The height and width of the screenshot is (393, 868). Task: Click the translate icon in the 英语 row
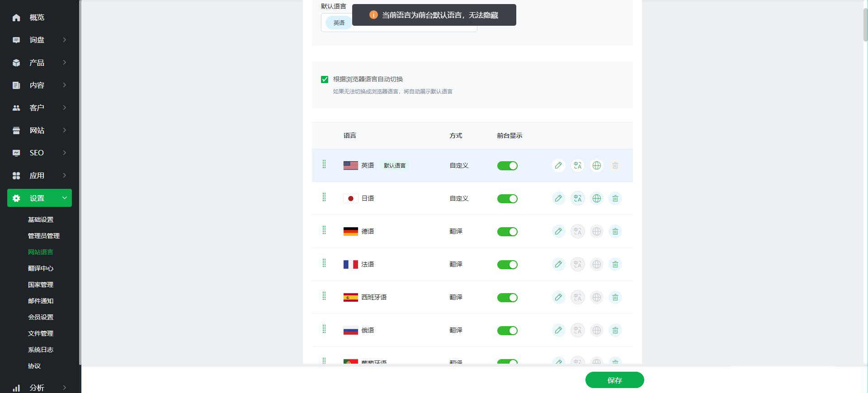click(577, 165)
